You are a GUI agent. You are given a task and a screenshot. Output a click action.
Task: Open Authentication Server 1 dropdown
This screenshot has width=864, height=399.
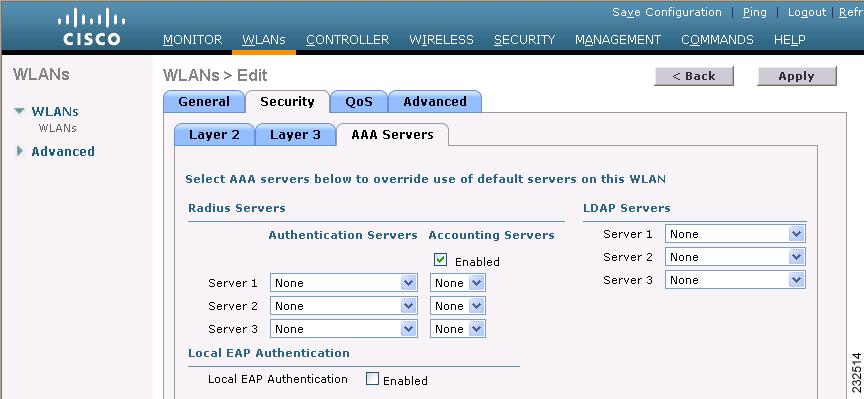pos(344,283)
